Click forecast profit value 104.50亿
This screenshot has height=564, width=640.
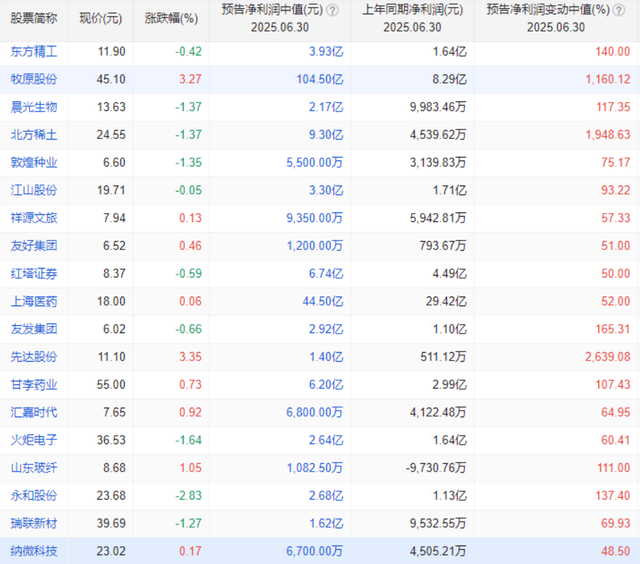click(320, 79)
